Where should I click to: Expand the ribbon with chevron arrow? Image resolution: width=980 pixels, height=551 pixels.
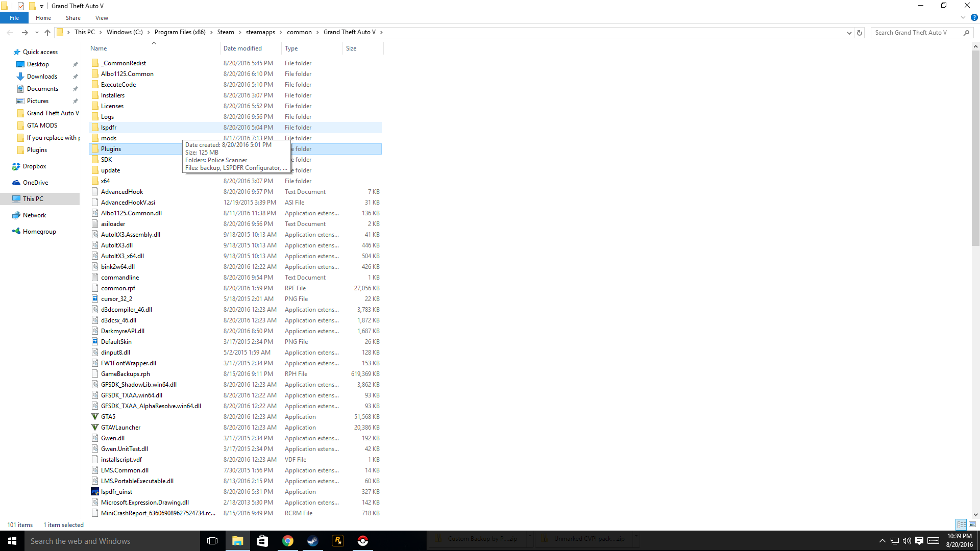(x=963, y=18)
